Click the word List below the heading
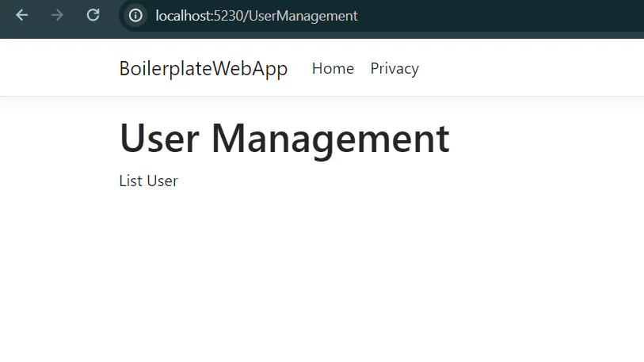Viewport: 644px width, 362px height. point(130,181)
